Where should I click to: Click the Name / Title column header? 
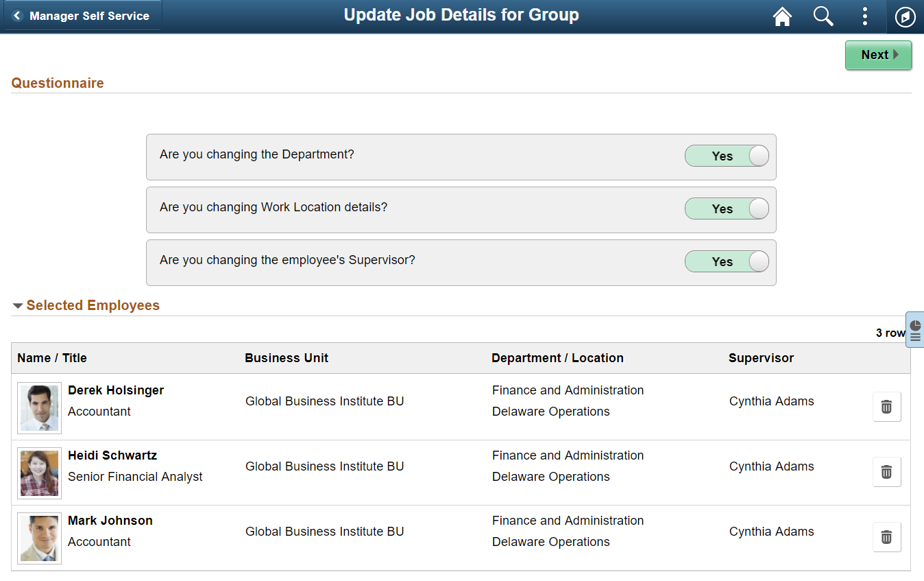point(52,358)
